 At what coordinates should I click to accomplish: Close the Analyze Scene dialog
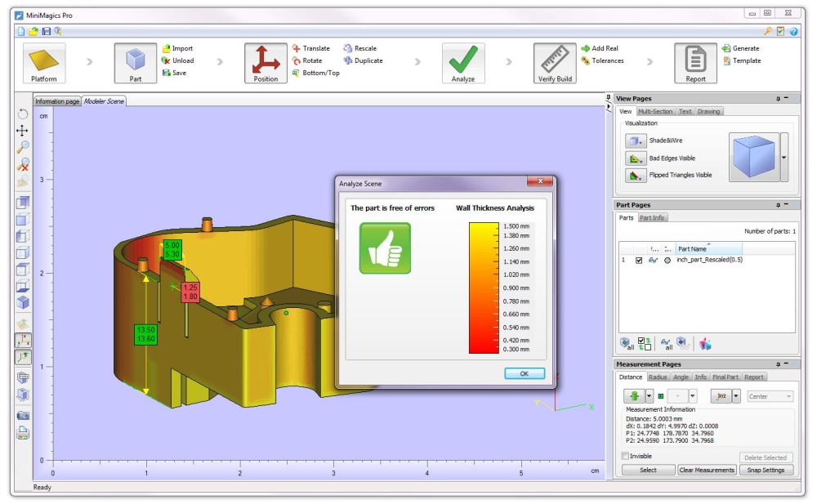(540, 181)
